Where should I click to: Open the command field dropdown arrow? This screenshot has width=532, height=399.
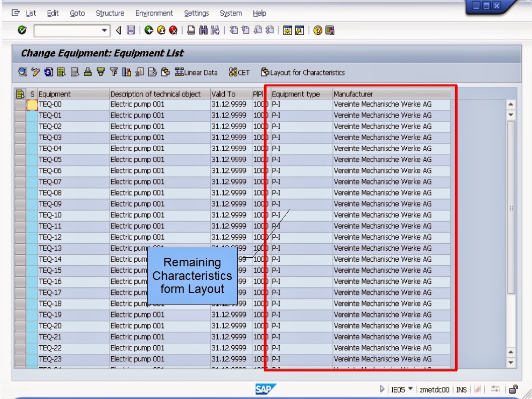coord(104,31)
